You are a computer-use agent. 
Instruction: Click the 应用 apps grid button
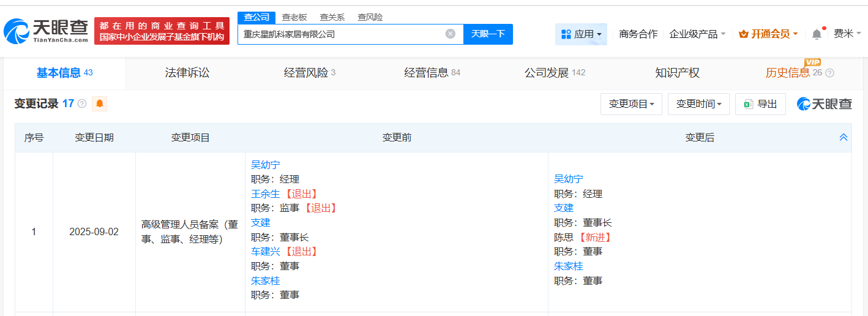pos(581,34)
